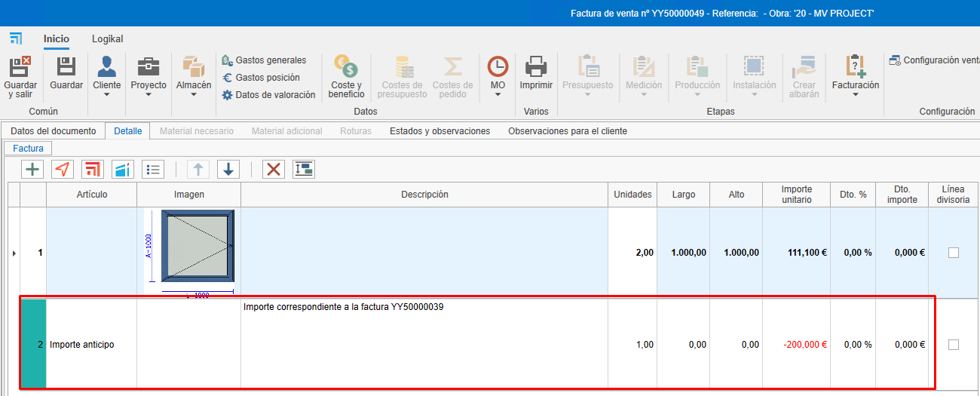Click the Artículo column header
The width and height of the screenshot is (980, 396).
tap(91, 195)
